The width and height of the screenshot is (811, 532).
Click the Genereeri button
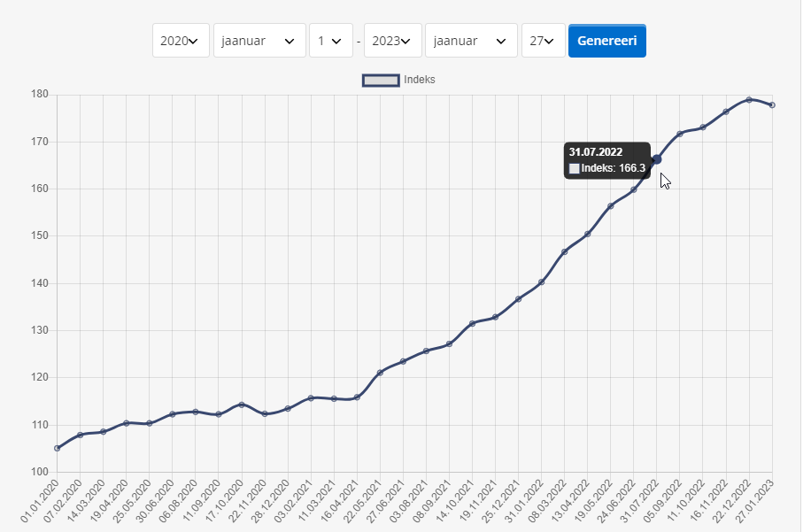coord(606,41)
